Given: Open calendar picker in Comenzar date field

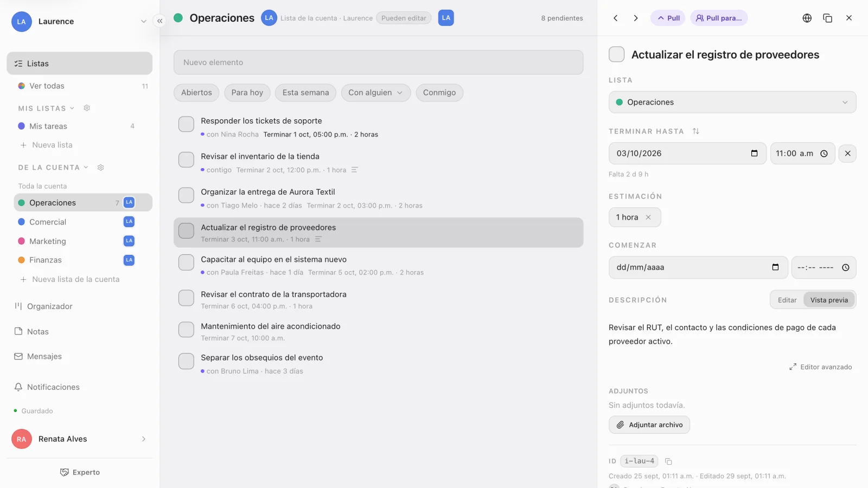Looking at the screenshot, I should click(x=775, y=267).
